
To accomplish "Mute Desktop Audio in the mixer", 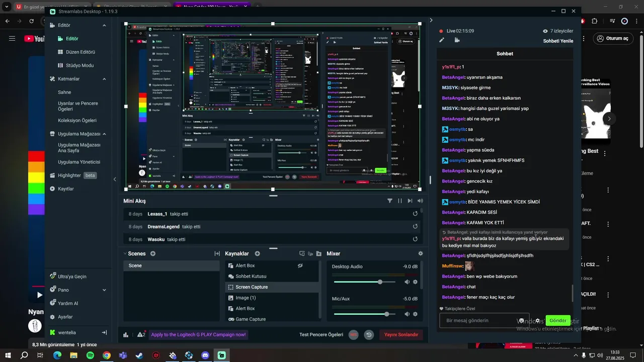I will (407, 282).
